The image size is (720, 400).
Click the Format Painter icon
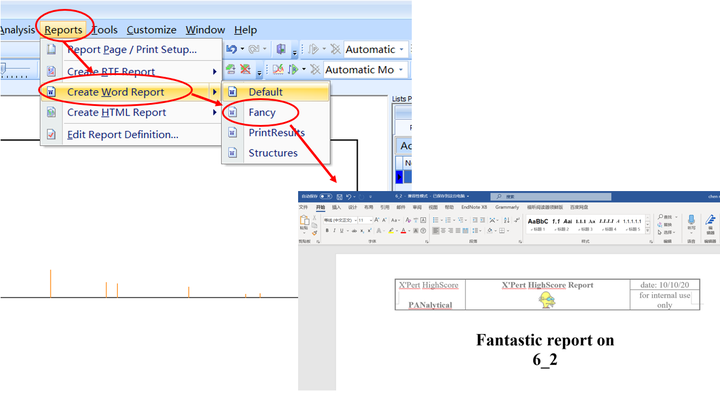click(315, 233)
